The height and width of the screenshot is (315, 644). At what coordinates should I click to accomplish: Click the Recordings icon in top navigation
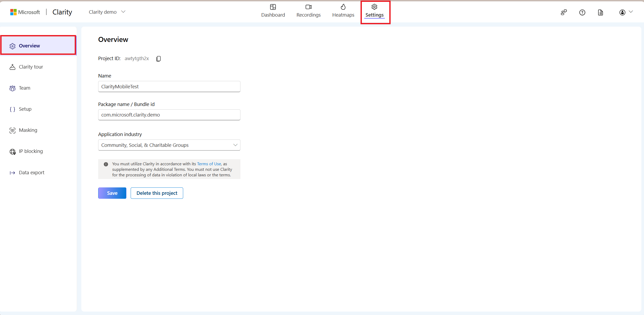click(x=309, y=7)
